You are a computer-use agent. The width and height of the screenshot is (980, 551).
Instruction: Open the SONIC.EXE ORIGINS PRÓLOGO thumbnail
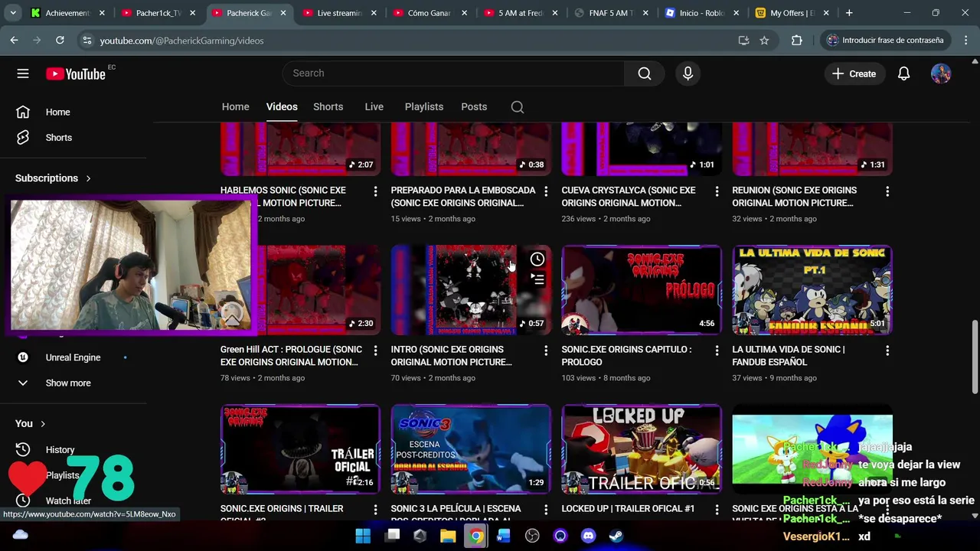[642, 290]
